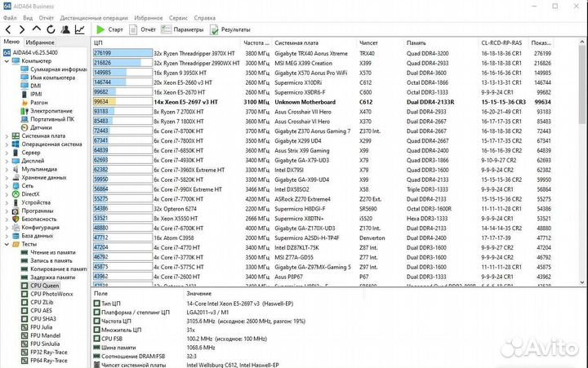Sort by the Память column header
588x368 pixels.
click(416, 42)
